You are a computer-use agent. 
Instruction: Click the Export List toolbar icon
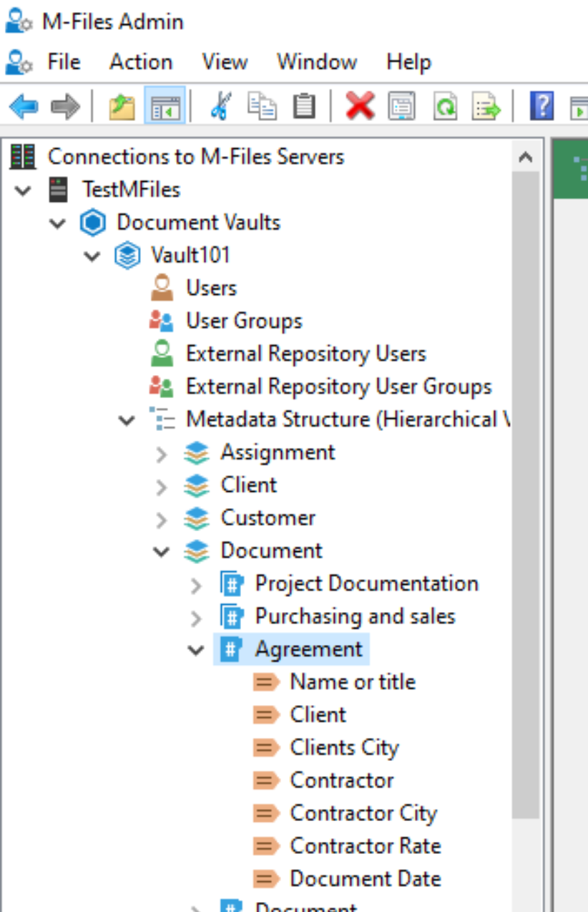486,107
